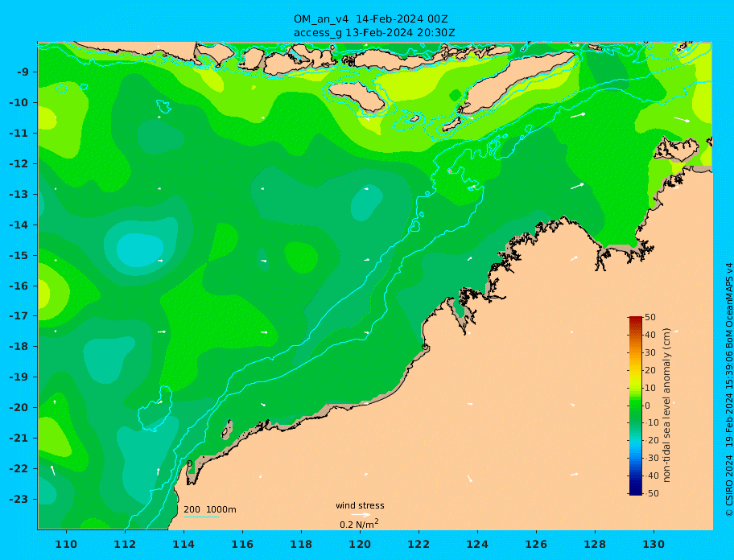Click the 0 label on the color scale
This screenshot has height=560, width=734.
point(647,406)
